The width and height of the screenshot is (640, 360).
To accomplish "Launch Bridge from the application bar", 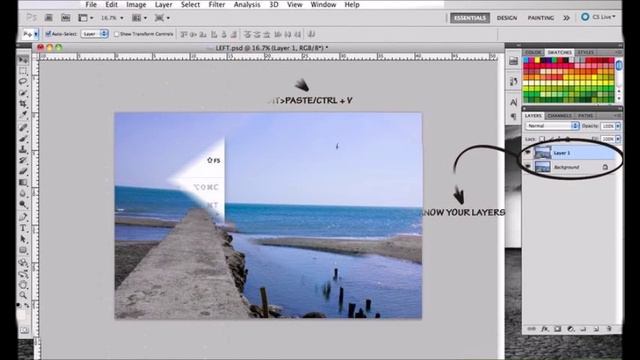I will click(x=49, y=18).
